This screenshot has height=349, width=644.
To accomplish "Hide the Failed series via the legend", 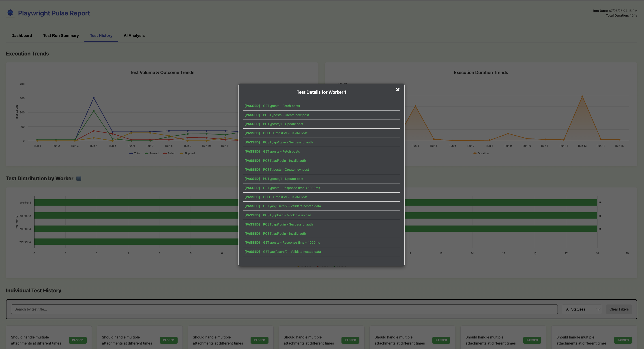I will (169, 153).
